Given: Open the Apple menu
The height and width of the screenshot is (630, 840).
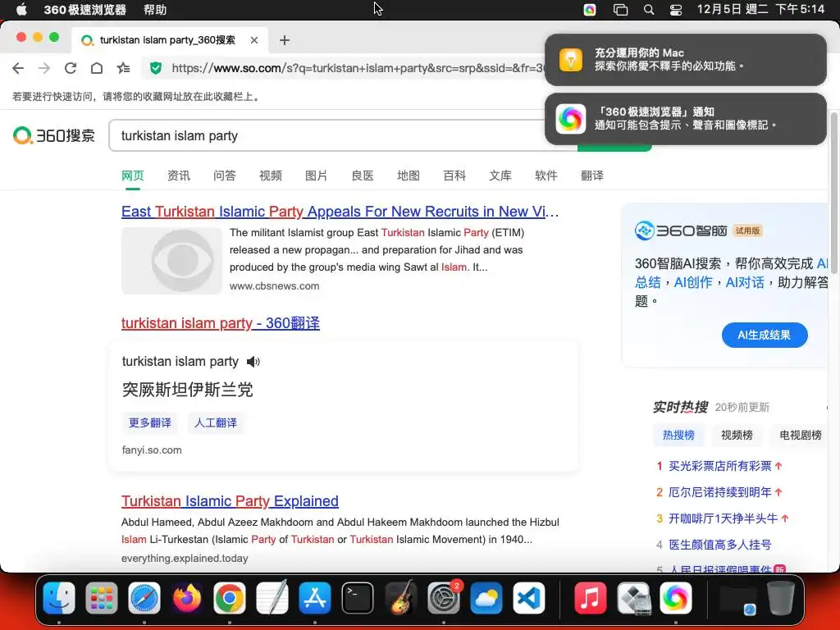Looking at the screenshot, I should (x=21, y=10).
